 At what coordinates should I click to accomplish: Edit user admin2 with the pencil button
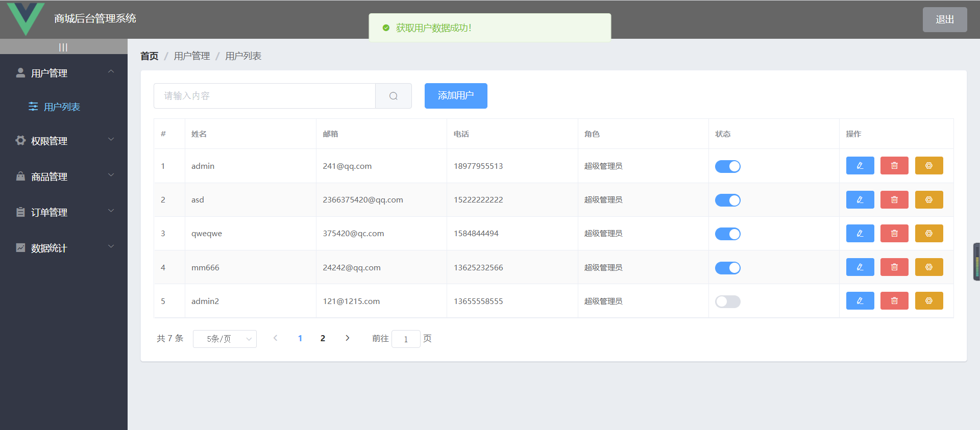point(860,301)
